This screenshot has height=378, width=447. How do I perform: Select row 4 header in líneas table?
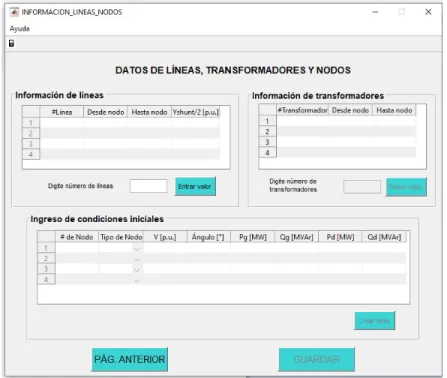point(31,154)
